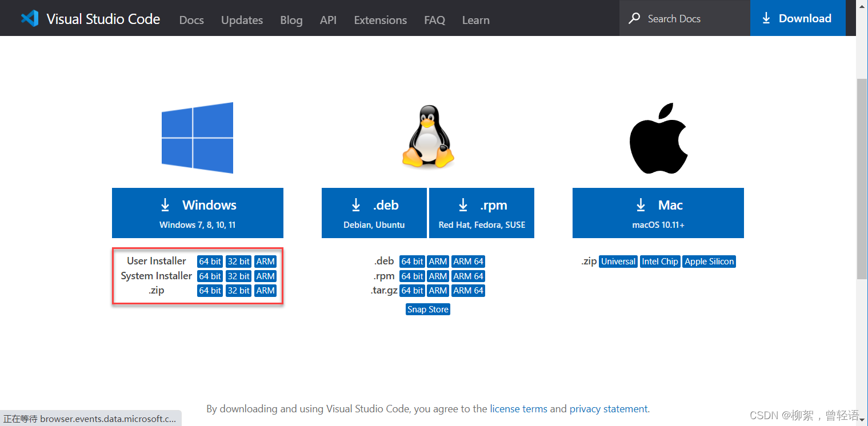Get .tar.gz ARM 64
Screen dimensions: 868x426
click(x=469, y=291)
